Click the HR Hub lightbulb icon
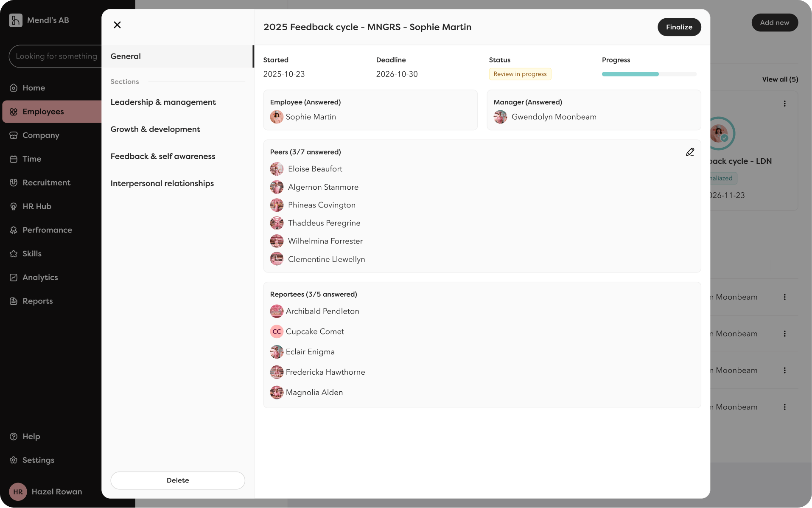Viewport: 812px width, 508px height. pyautogui.click(x=14, y=206)
